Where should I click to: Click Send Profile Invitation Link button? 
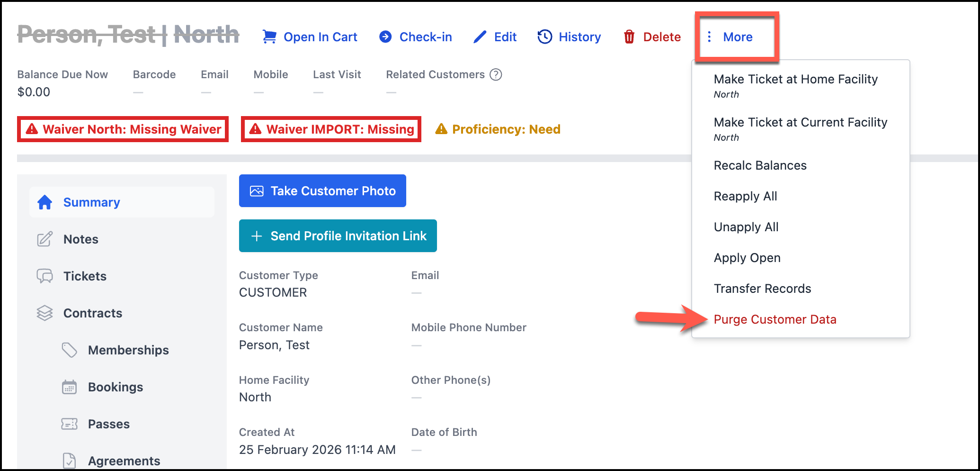338,236
